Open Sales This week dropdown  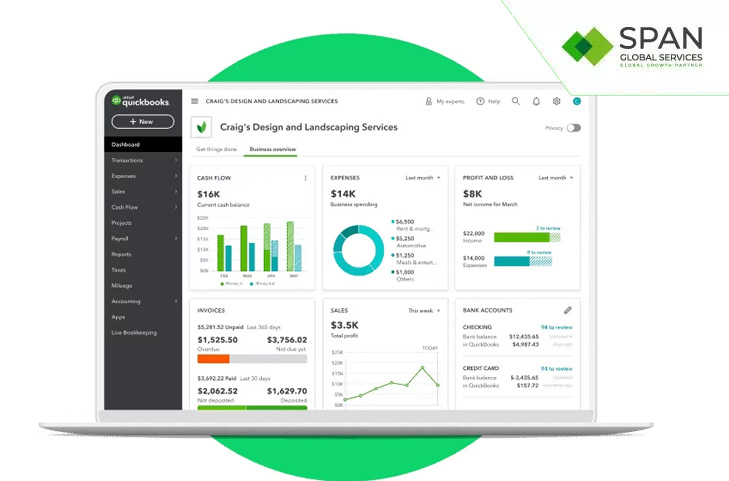click(x=424, y=310)
